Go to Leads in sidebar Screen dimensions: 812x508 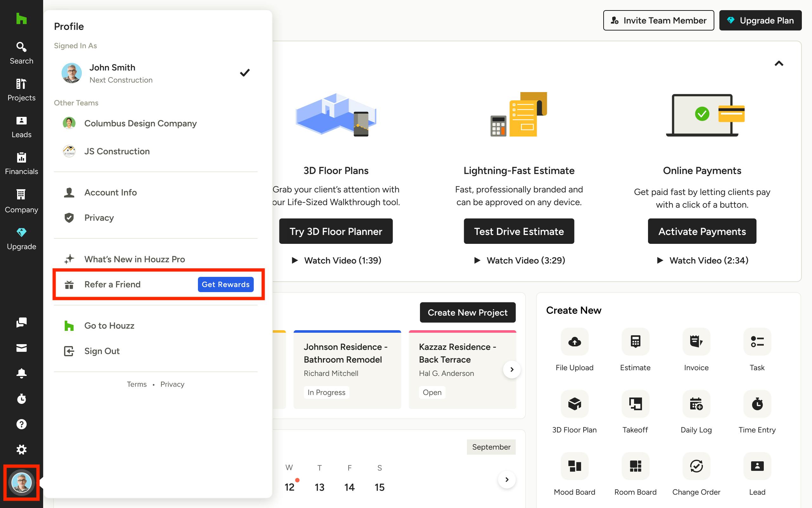[x=22, y=127]
